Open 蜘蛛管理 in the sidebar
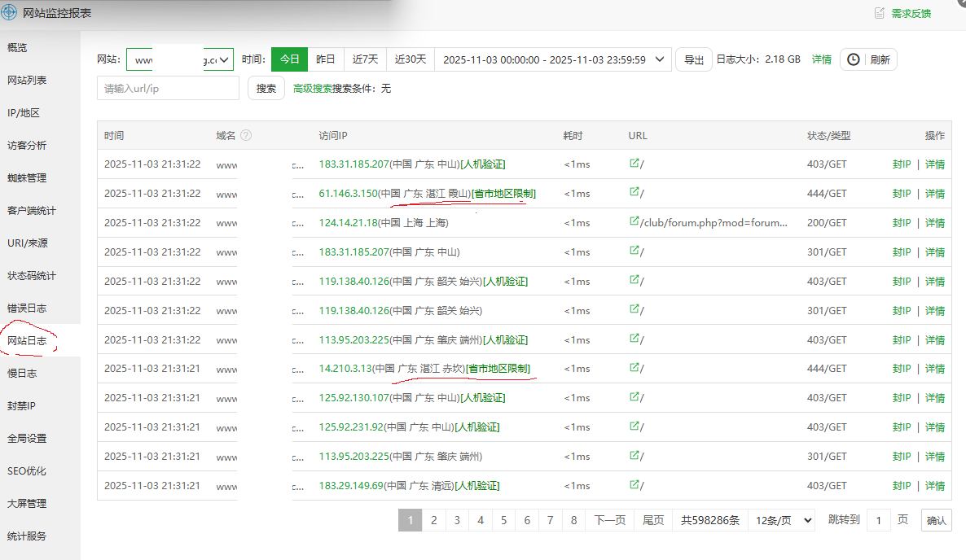 pyautogui.click(x=27, y=178)
